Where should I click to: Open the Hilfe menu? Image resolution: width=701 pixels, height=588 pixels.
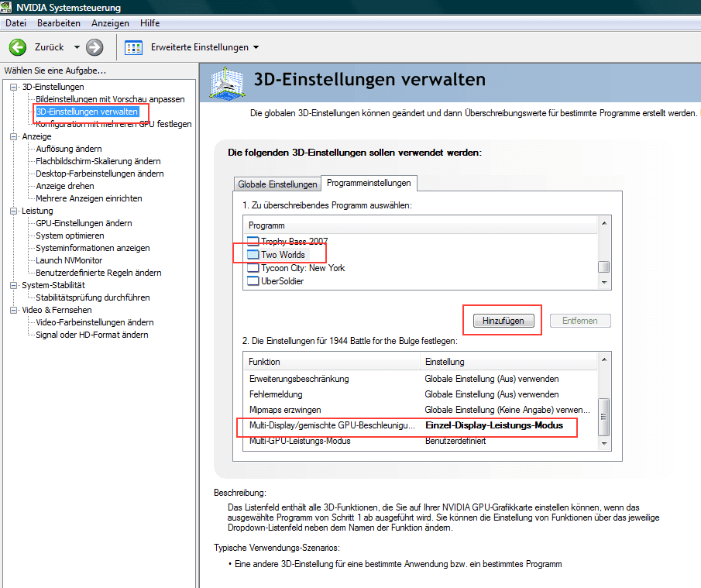click(149, 22)
